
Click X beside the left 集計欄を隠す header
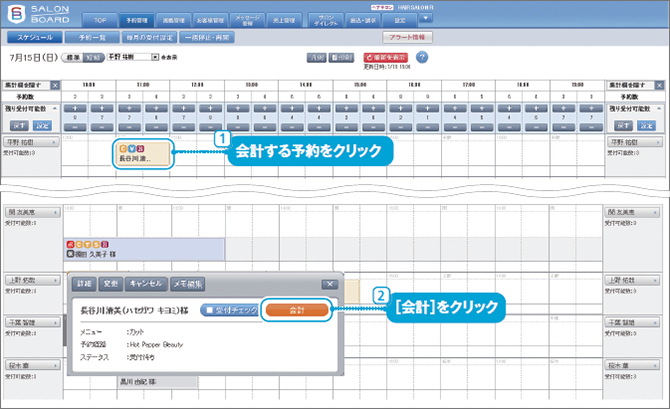point(55,85)
